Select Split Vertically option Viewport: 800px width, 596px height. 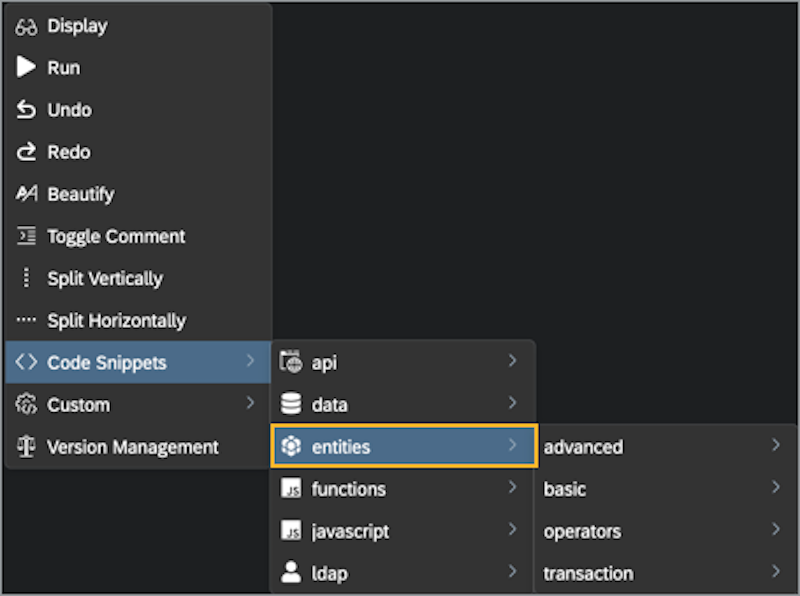click(138, 279)
